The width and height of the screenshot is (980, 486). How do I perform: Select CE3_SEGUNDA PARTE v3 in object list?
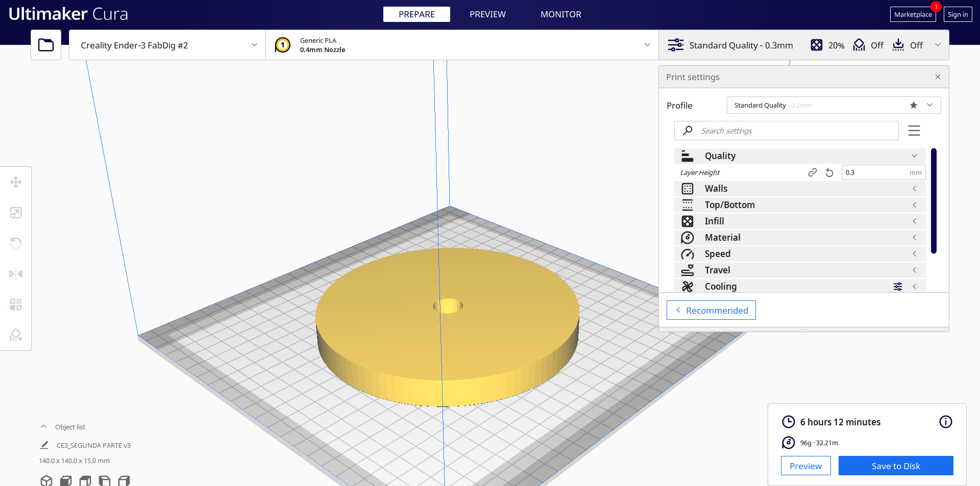[93, 445]
